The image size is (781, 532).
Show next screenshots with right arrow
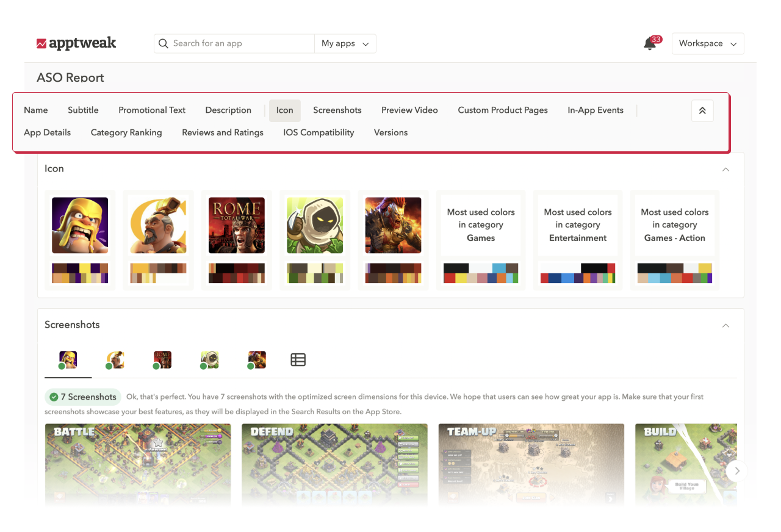tap(737, 470)
